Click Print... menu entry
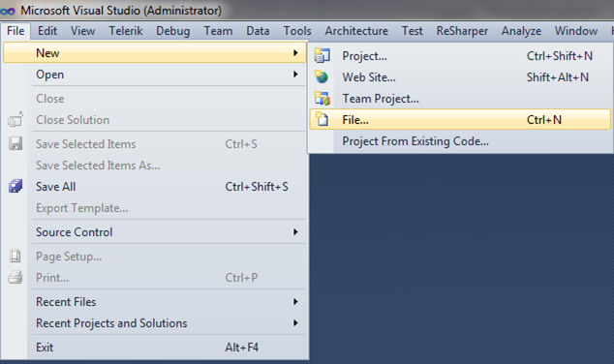Screen dimensions: 614x364 click(x=154, y=278)
